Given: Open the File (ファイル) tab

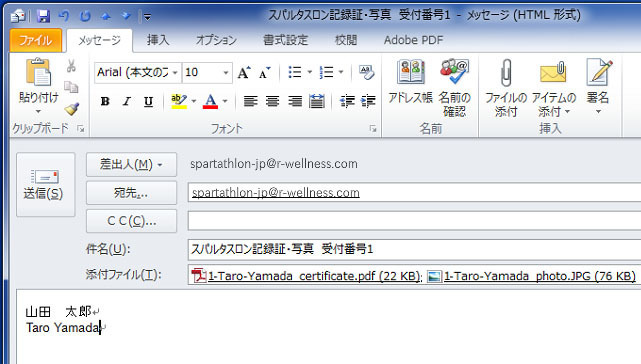Looking at the screenshot, I should (36, 40).
